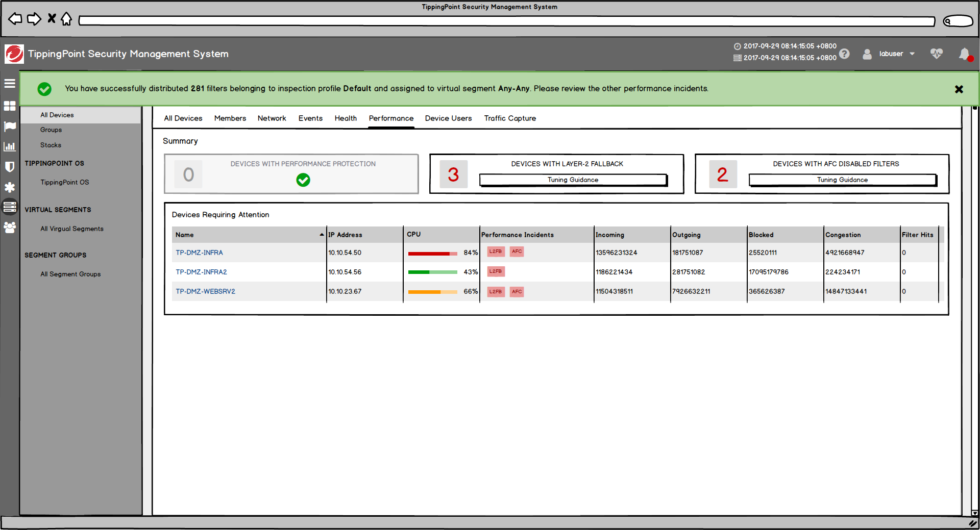The width and height of the screenshot is (980, 530).
Task: Click the browser home icon
Action: (66, 19)
